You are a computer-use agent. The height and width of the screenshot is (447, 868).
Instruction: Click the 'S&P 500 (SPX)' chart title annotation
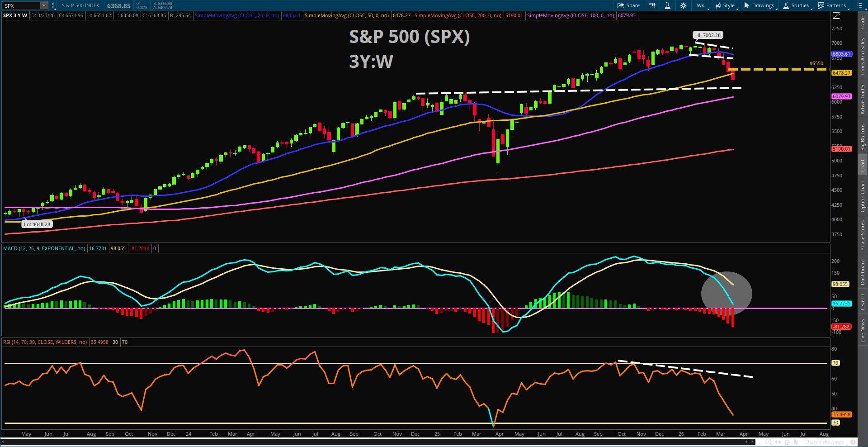coord(410,37)
